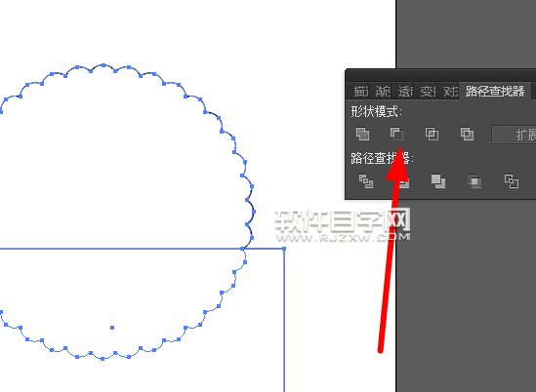Viewport: 536px width, 392px height.
Task: Open the 透 (Transparency) panel tab
Action: [405, 91]
